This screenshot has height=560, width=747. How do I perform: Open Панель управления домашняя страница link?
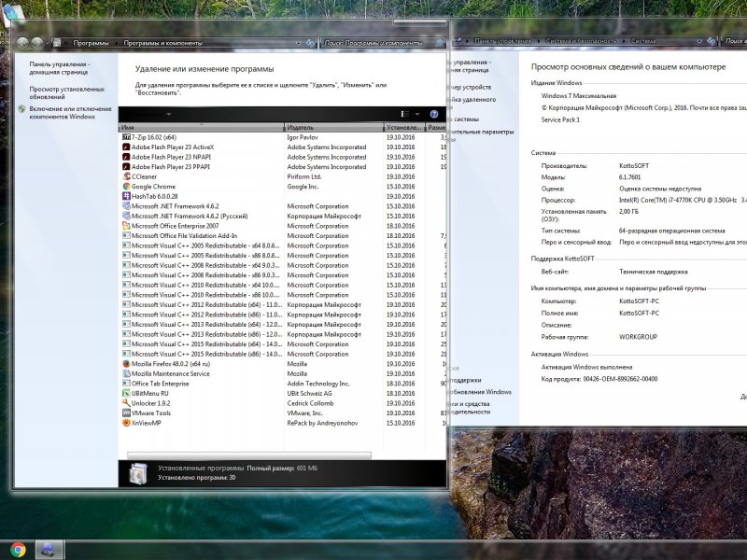pyautogui.click(x=59, y=68)
